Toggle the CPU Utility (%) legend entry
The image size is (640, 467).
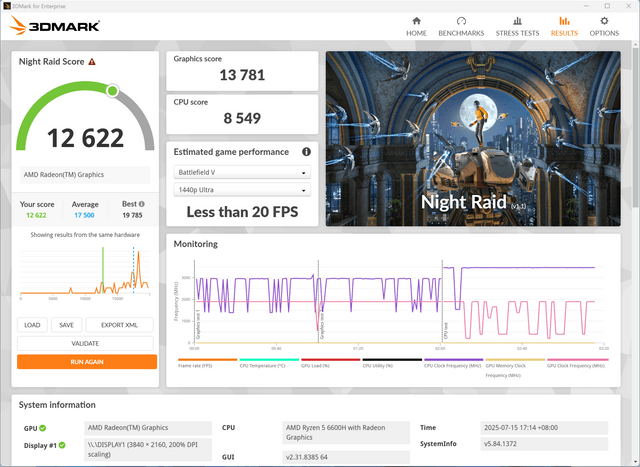(x=392, y=363)
